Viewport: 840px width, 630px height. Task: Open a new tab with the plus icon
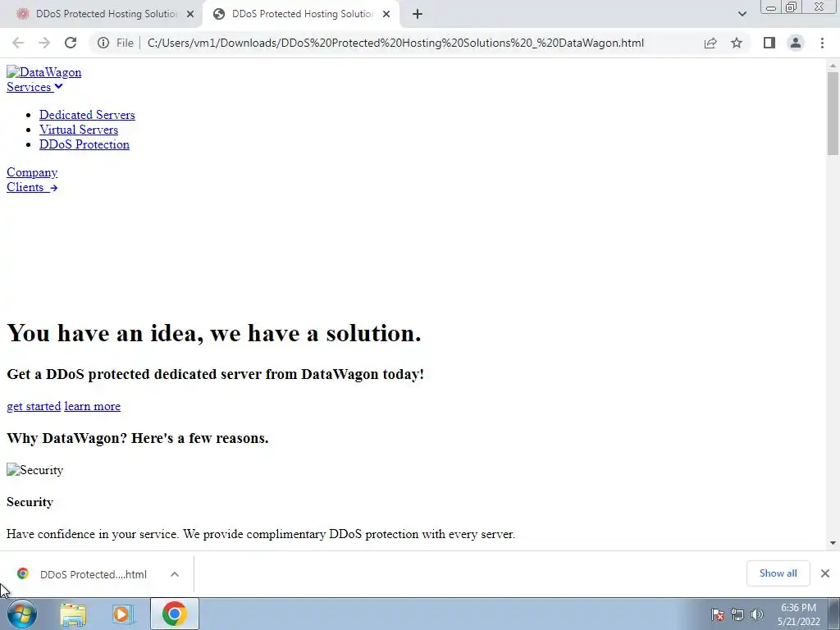[418, 14]
